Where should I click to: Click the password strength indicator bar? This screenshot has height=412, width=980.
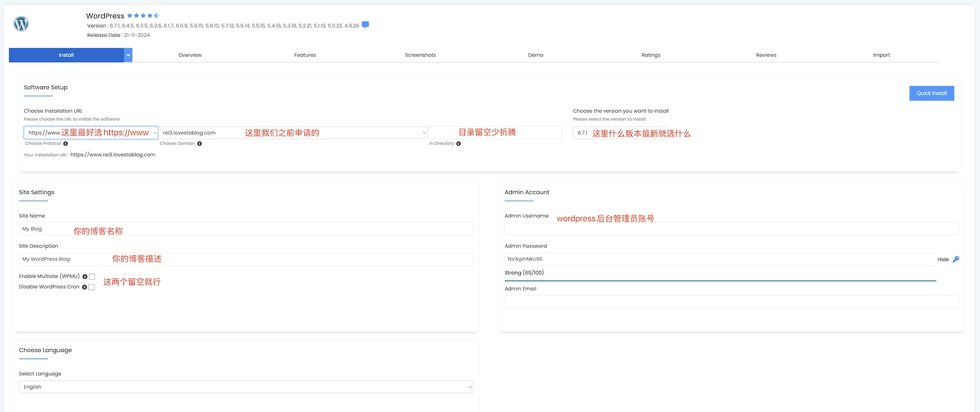click(720, 281)
